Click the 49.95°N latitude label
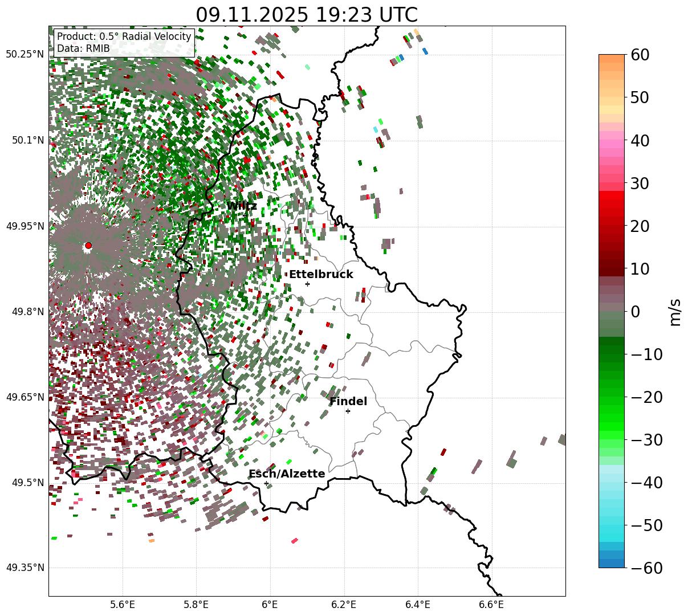Viewport: 688px width, 616px height. 25,226
